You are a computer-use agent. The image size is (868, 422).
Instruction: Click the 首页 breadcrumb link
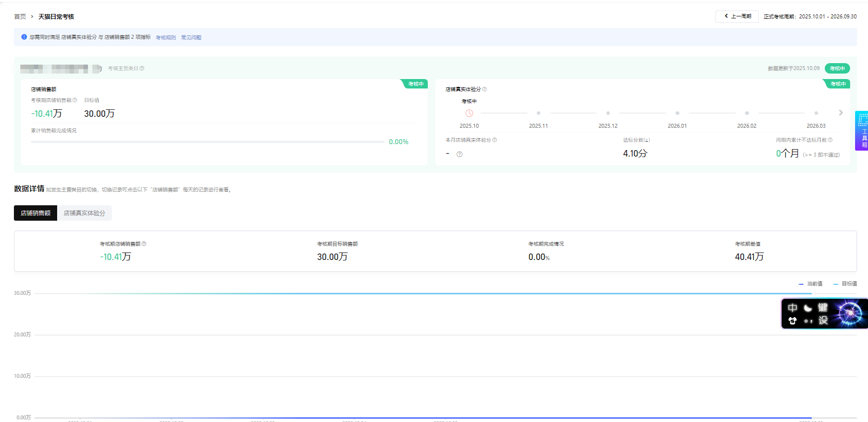click(20, 17)
